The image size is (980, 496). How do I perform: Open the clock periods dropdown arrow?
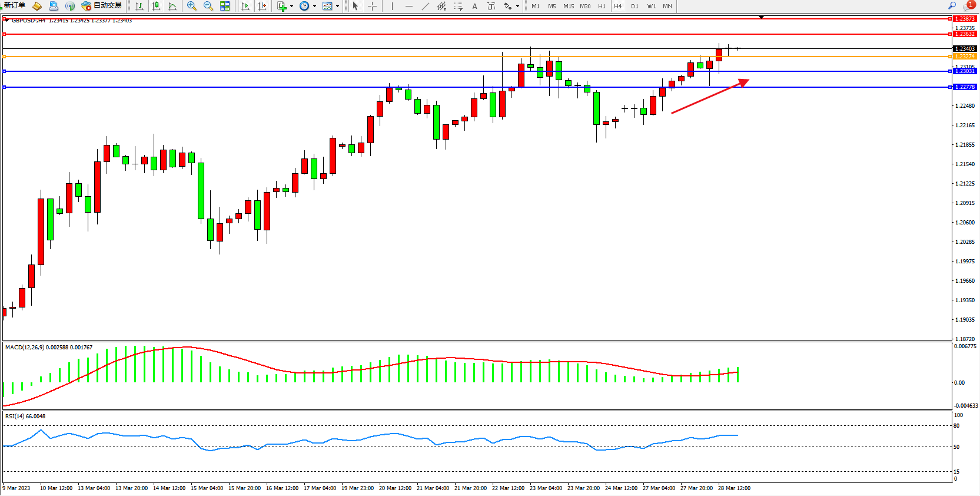point(314,6)
